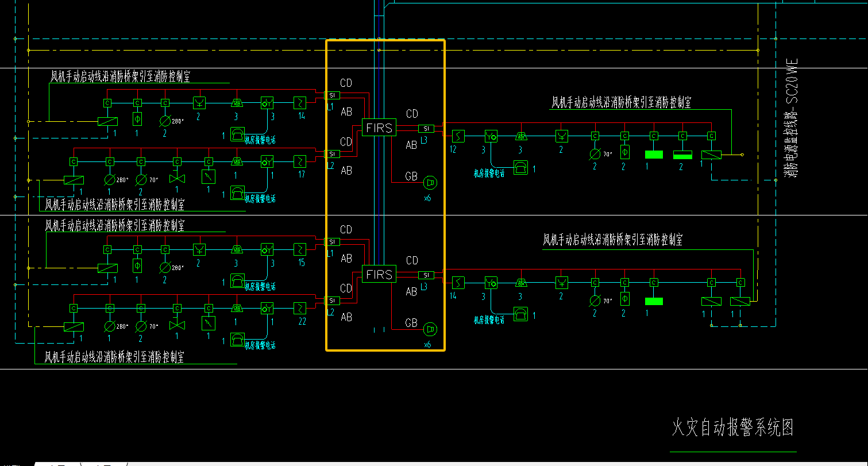The height and width of the screenshot is (466, 868).
Task: Click the smoke detector symbol numbered 12
Action: pyautogui.click(x=458, y=136)
